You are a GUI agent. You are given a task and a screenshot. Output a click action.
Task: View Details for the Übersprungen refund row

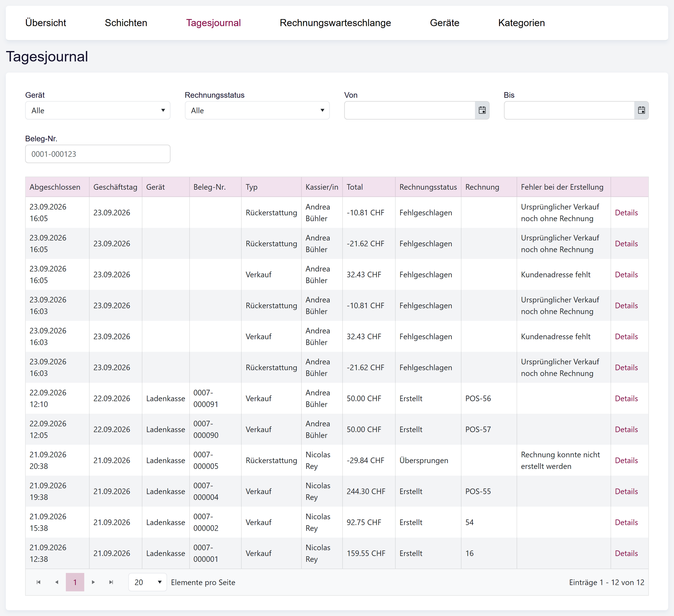click(x=626, y=460)
